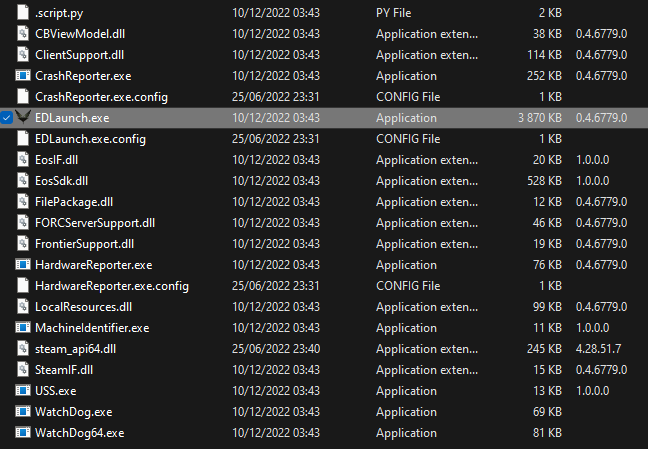Click the steam_api64.dll file icon
The height and width of the screenshot is (449, 648).
pos(23,348)
